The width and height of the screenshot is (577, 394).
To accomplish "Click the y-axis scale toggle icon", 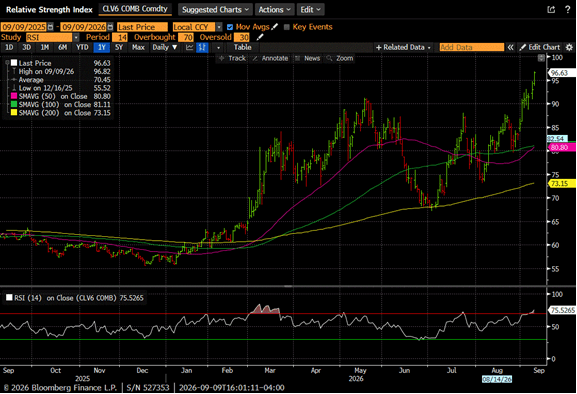I will tap(541, 58).
